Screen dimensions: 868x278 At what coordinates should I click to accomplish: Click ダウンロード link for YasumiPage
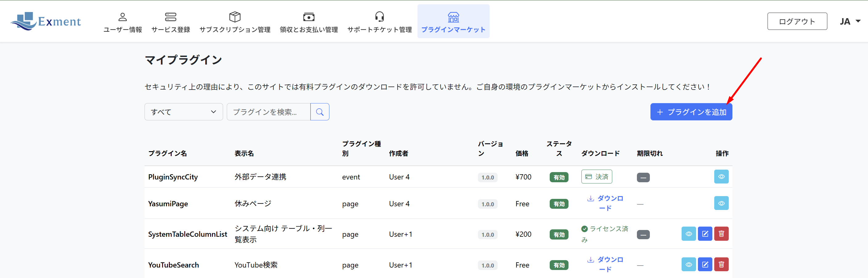click(605, 203)
